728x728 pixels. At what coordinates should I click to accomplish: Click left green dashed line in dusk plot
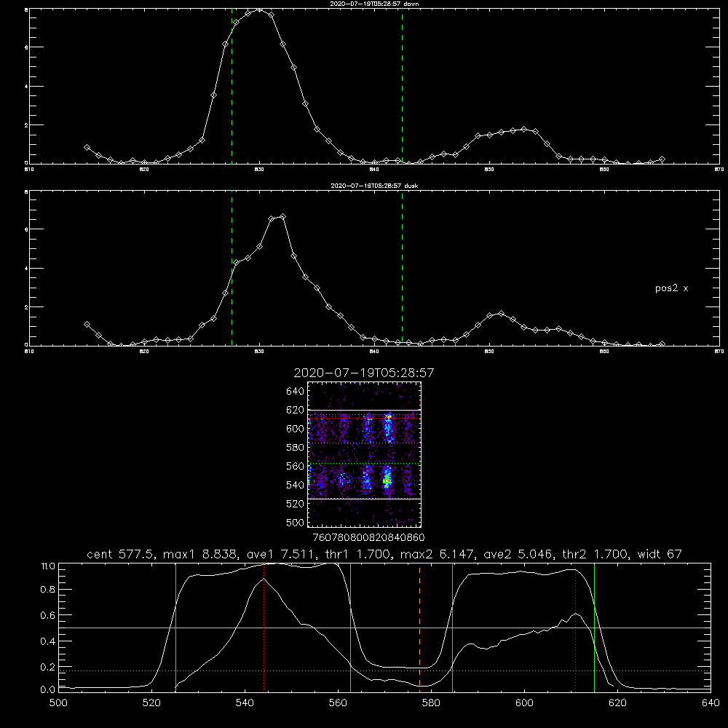click(232, 269)
